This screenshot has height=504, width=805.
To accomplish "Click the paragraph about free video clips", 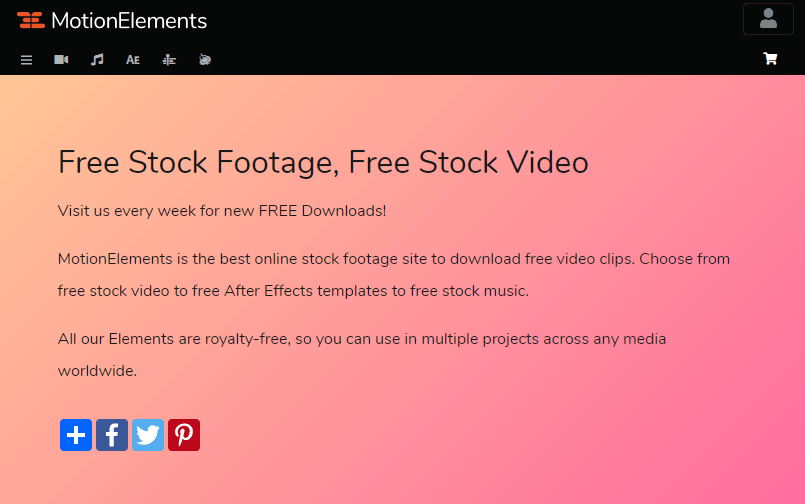I will pyautogui.click(x=394, y=275).
